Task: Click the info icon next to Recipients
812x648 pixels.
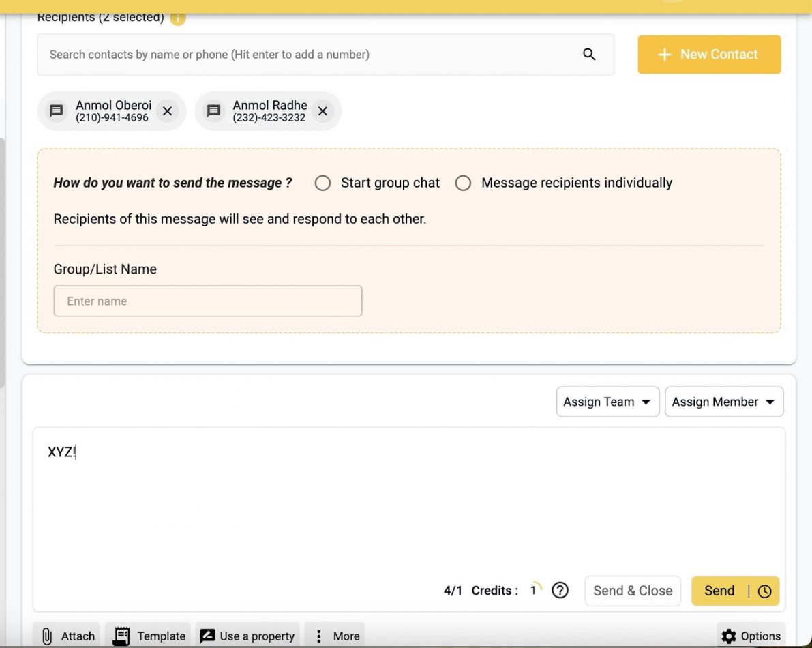Action: tap(178, 18)
